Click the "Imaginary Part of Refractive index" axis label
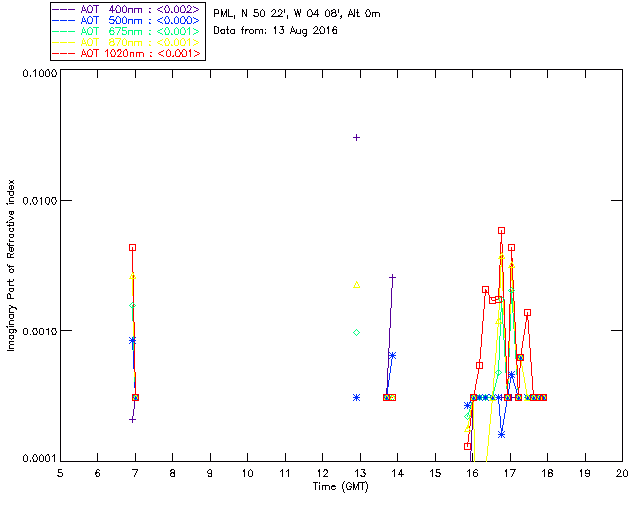640x512 pixels. (x=11, y=265)
